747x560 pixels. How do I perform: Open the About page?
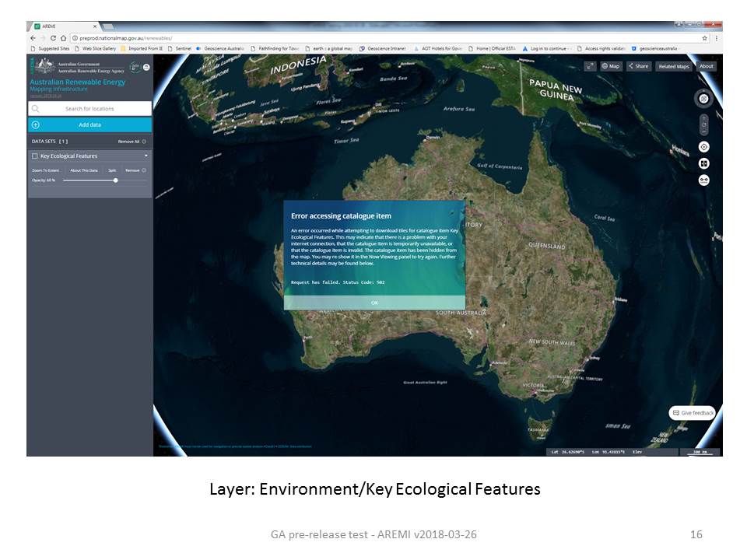706,66
